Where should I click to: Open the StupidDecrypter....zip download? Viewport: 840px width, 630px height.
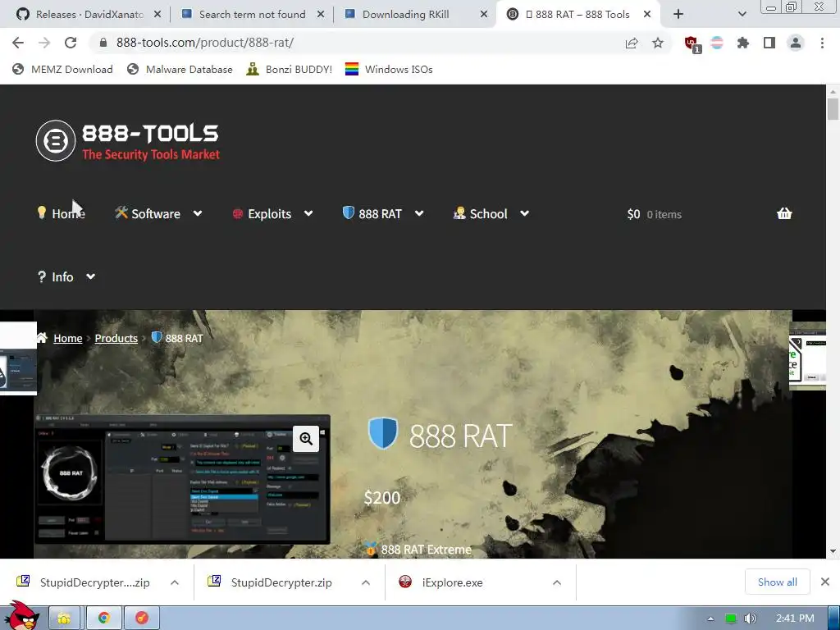[84, 582]
